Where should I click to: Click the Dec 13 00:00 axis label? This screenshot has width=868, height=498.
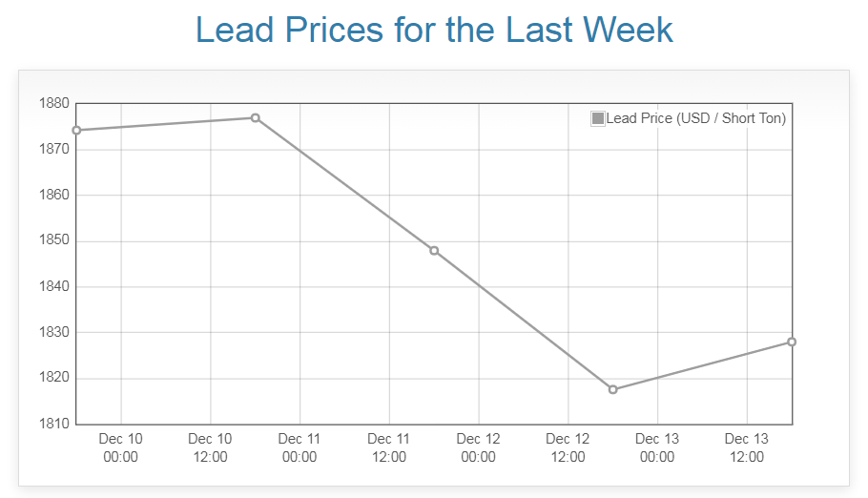coord(657,447)
